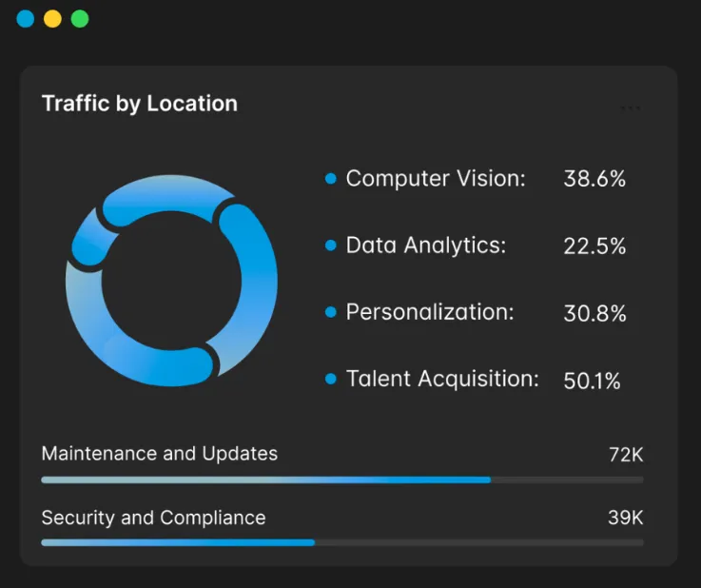Click the yellow window control dot
The width and height of the screenshot is (701, 588).
point(52,19)
